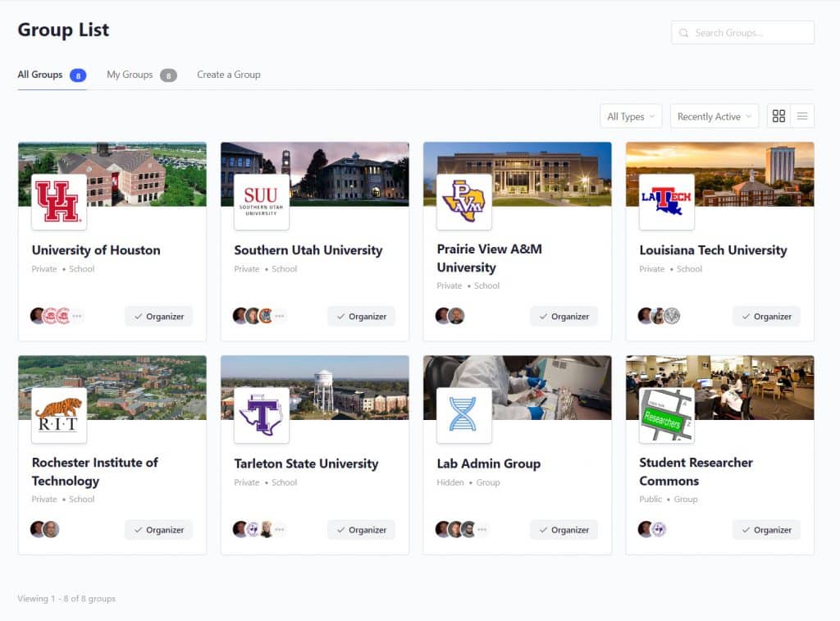Click the Student Researcher Commons Researchers sign logo
The image size is (840, 621).
click(666, 415)
